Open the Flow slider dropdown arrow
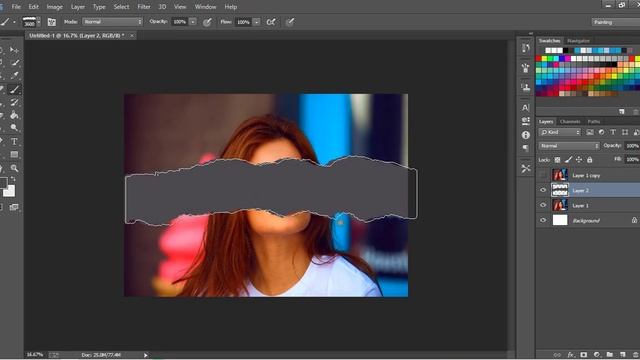Screen dimensions: 640x360 tap(256, 22)
